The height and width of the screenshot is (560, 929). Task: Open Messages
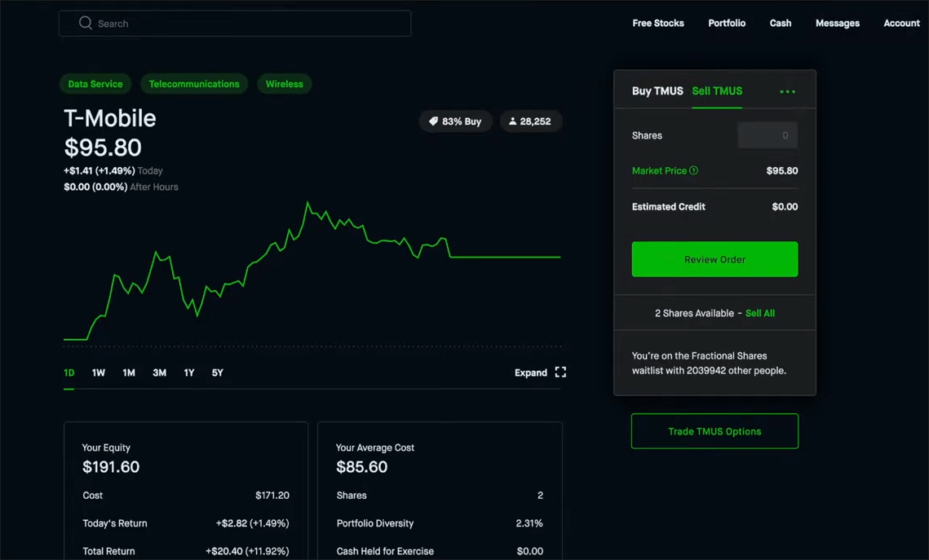click(x=837, y=23)
